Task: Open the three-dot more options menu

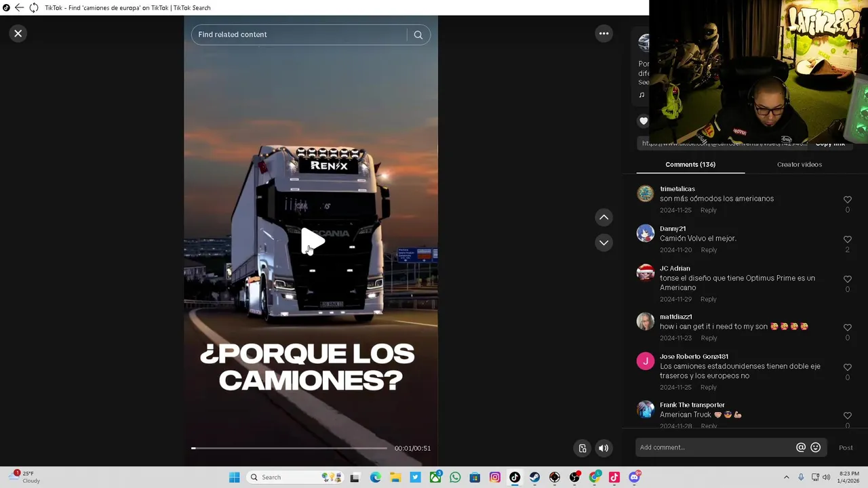Action: pyautogui.click(x=604, y=33)
